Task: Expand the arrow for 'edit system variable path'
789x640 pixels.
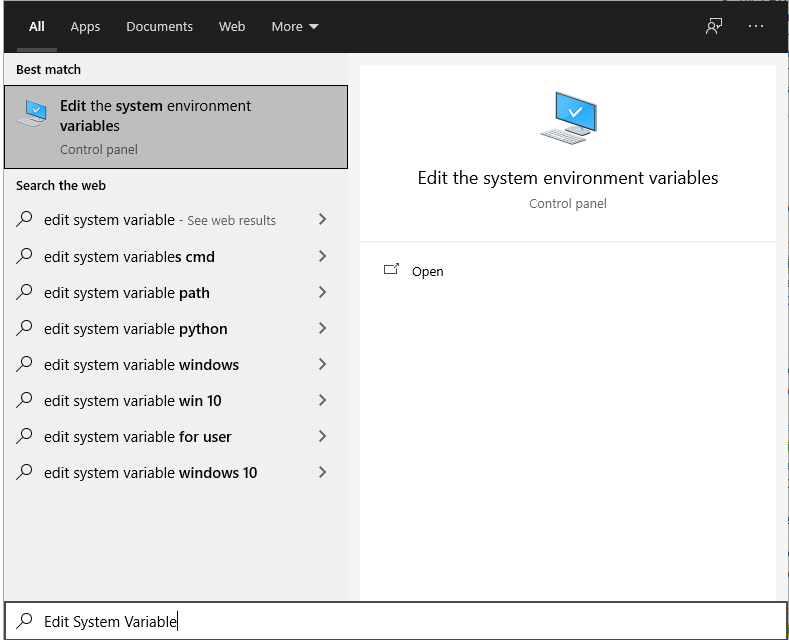Action: tap(322, 292)
